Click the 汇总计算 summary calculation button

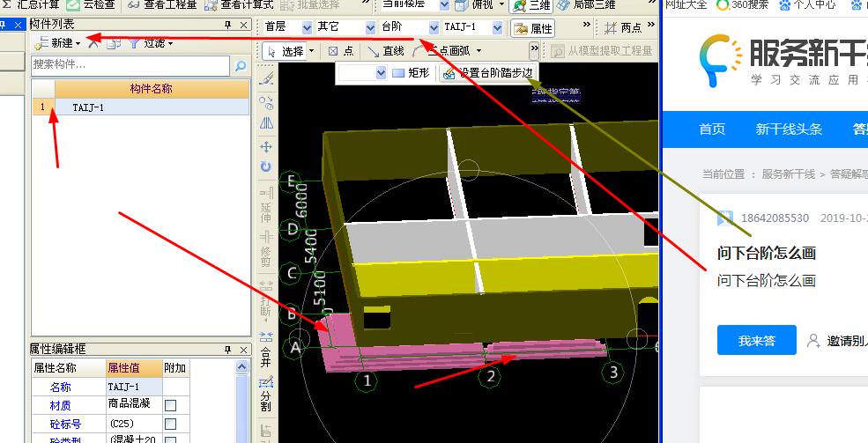click(x=31, y=4)
